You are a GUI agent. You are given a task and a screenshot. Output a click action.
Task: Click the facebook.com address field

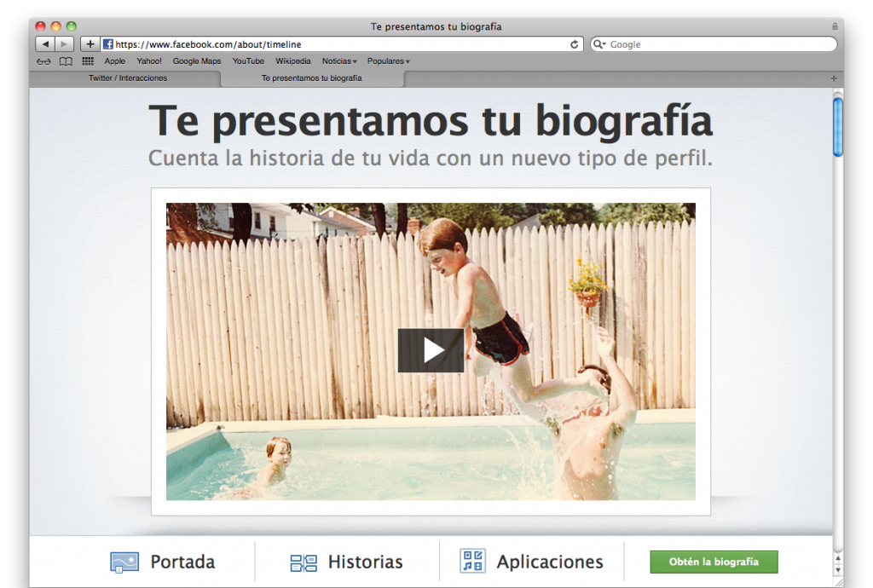[342, 44]
